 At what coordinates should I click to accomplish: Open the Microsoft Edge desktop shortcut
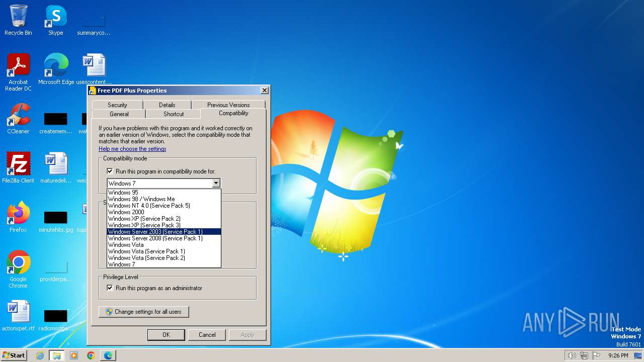click(x=56, y=69)
